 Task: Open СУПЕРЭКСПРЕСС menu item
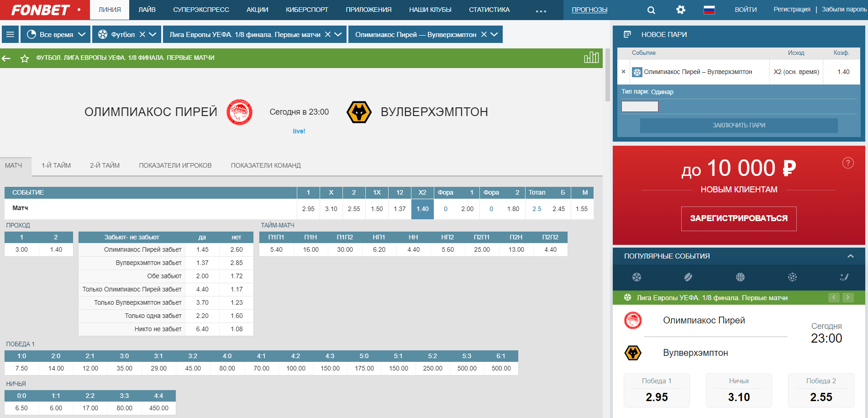[201, 10]
